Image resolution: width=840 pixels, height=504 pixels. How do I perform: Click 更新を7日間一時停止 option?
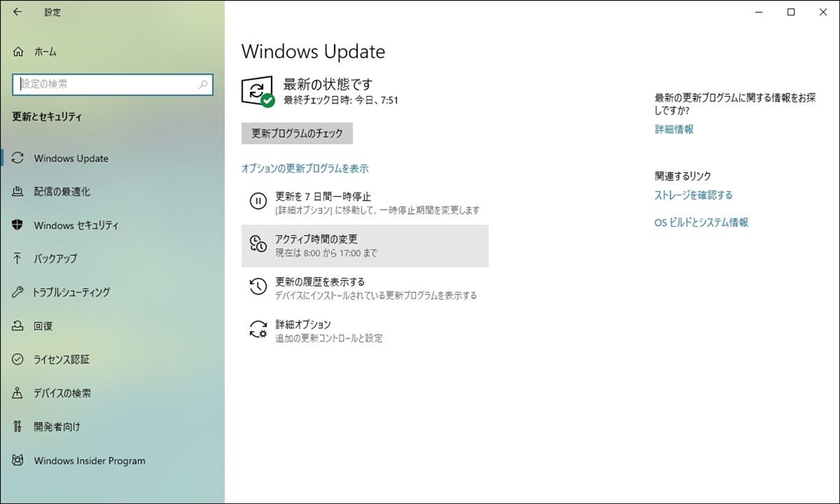pos(365,202)
